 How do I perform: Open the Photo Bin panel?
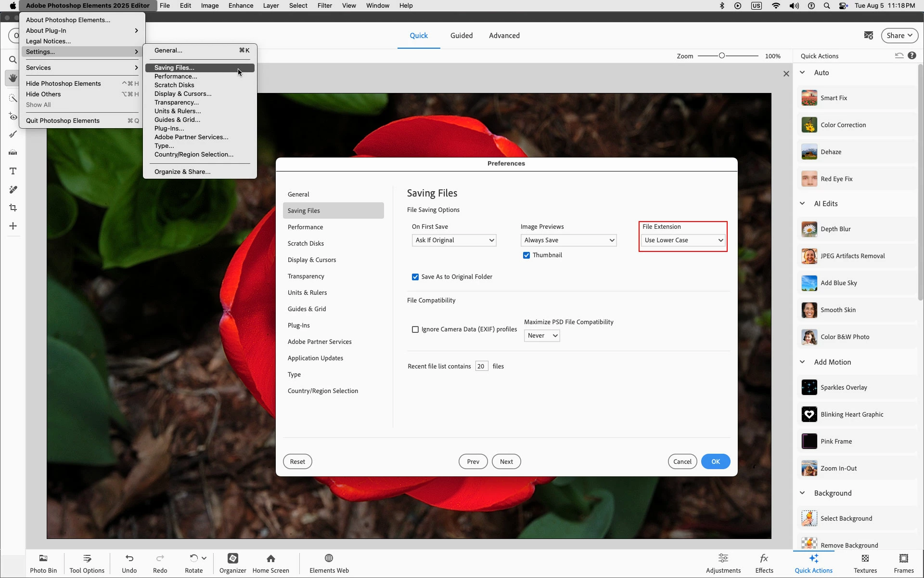[x=43, y=563]
